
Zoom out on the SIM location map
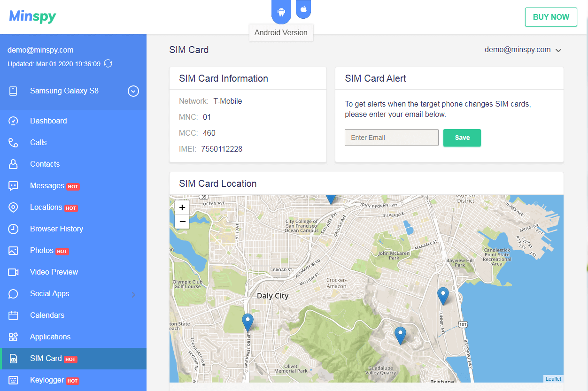tap(182, 222)
